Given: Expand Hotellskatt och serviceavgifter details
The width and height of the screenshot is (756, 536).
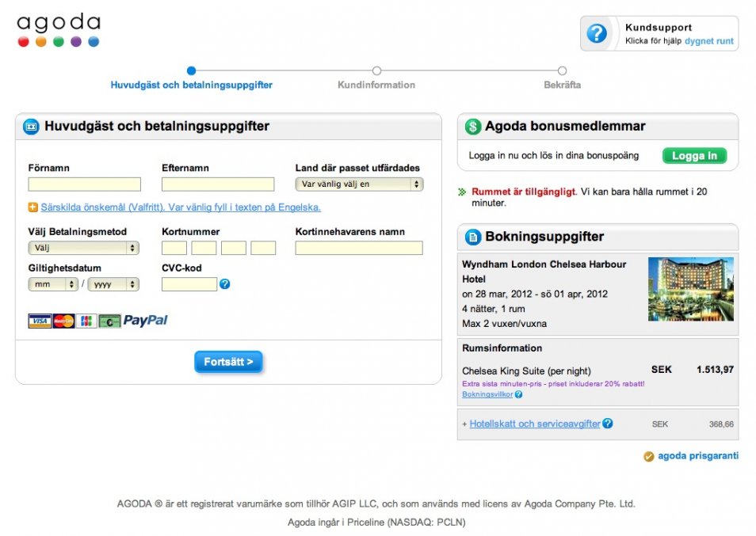Looking at the screenshot, I should click(535, 424).
